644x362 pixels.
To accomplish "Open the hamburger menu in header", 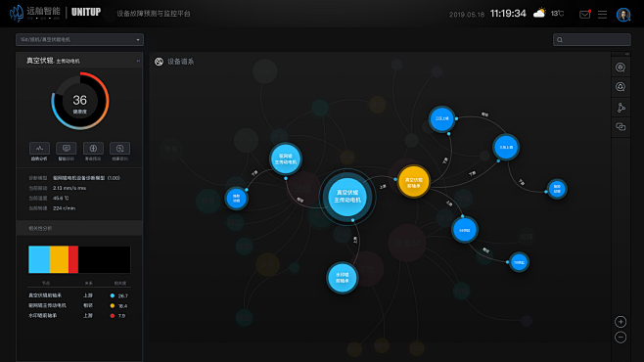I will click(602, 15).
